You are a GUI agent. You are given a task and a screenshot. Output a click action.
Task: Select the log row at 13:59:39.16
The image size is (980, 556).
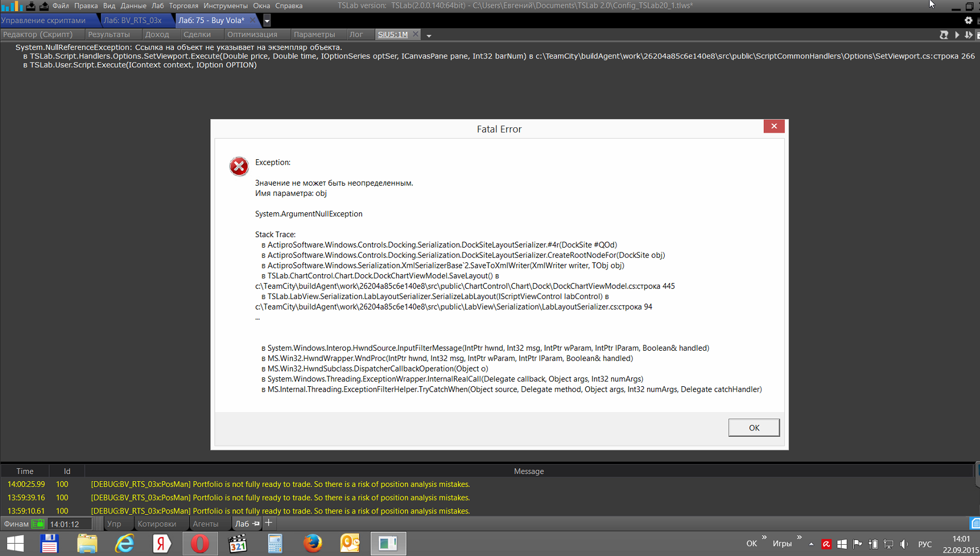487,498
